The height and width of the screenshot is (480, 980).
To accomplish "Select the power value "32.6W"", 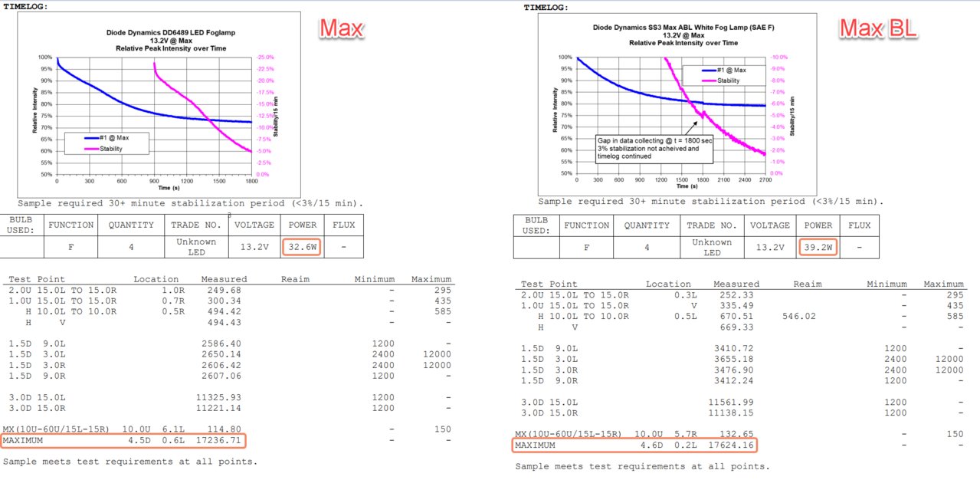I will [303, 247].
